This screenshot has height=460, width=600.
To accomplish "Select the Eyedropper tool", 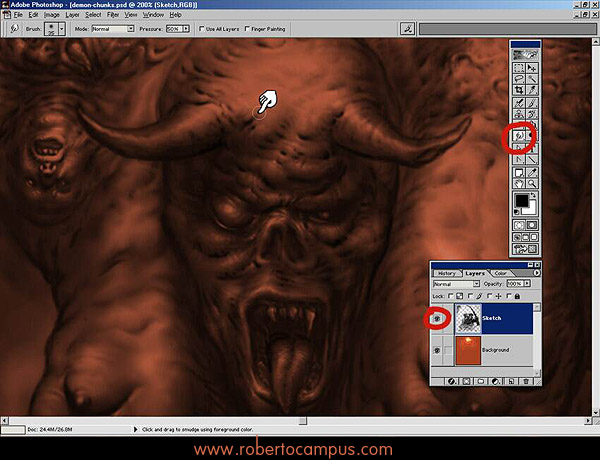I will click(x=532, y=172).
